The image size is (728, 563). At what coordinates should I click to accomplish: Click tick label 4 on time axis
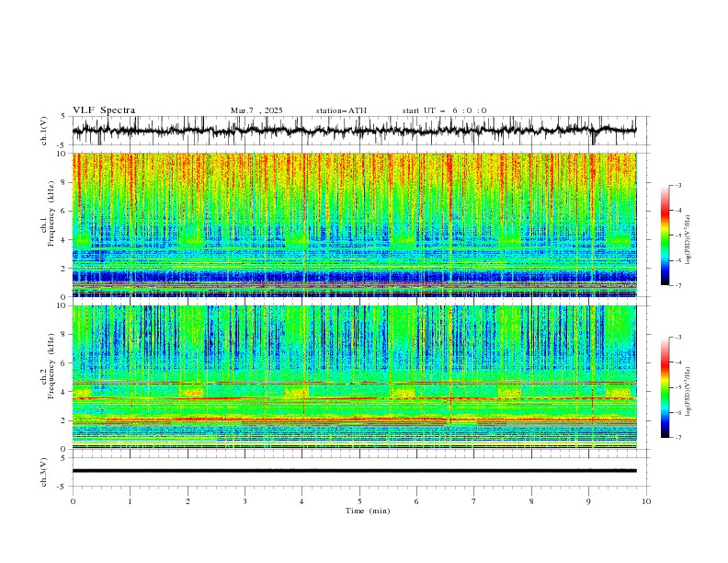click(x=301, y=501)
